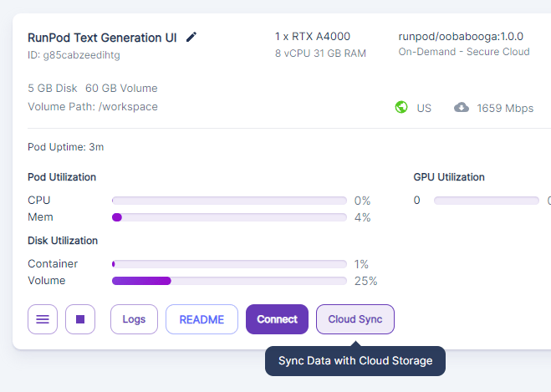This screenshot has height=392, width=551.
Task: Click the CPU utilization bar
Action: (229, 201)
